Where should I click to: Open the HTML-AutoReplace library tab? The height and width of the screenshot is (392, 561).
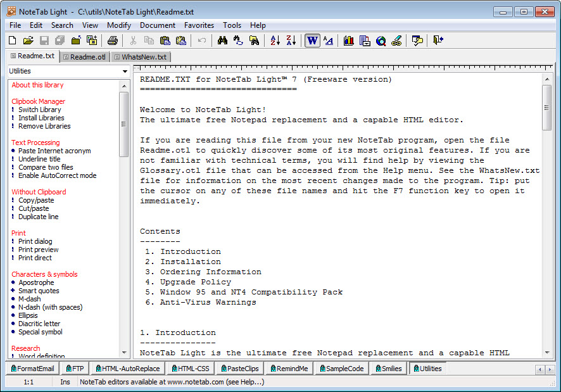pos(128,369)
